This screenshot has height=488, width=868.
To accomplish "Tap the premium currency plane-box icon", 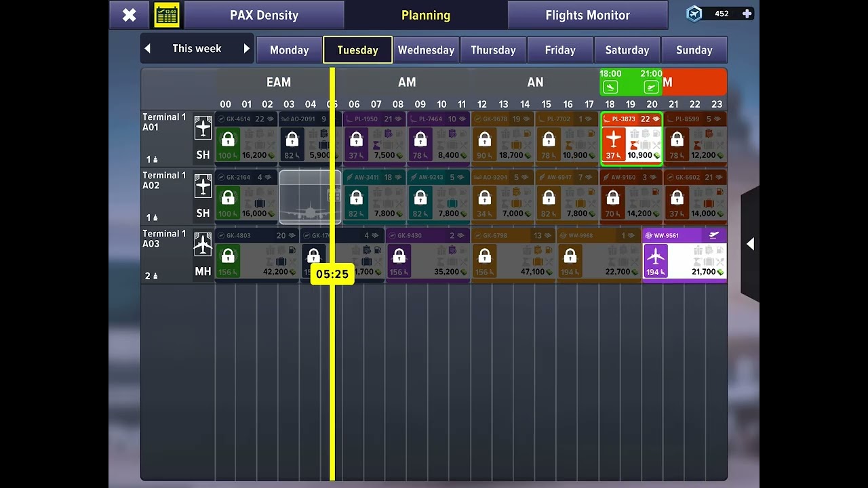I will 694,14.
